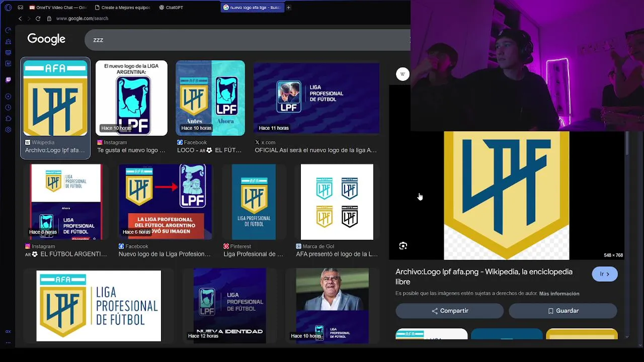
Task: Click the yellow related image thumbnail under Guardar
Action: click(x=582, y=334)
